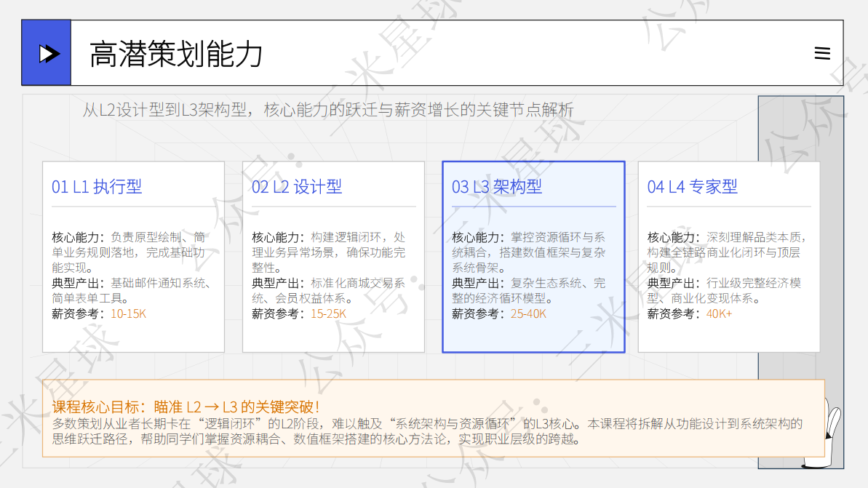Viewport: 868px width, 488px height.
Task: Click the 40K+ salary value
Action: click(x=719, y=313)
